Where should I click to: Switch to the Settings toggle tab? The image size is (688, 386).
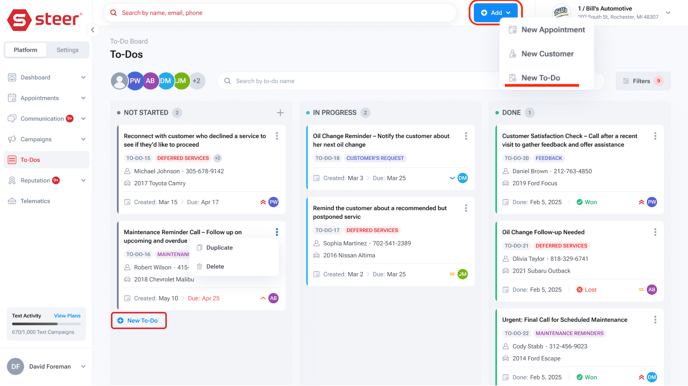pos(68,50)
